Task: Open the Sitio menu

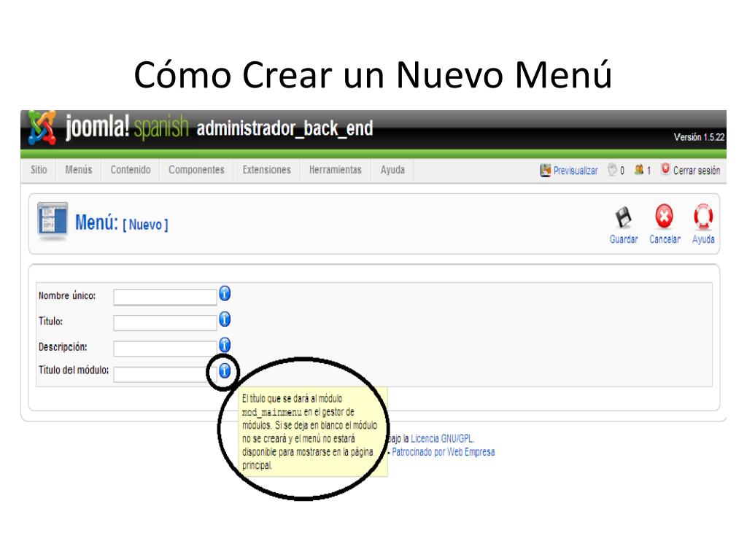Action: (39, 170)
